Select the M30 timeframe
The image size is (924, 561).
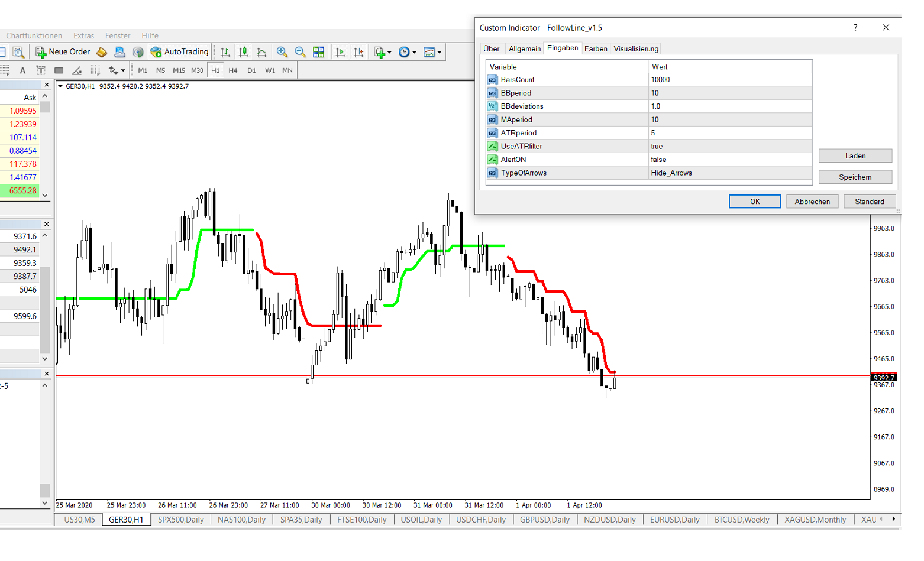click(197, 70)
